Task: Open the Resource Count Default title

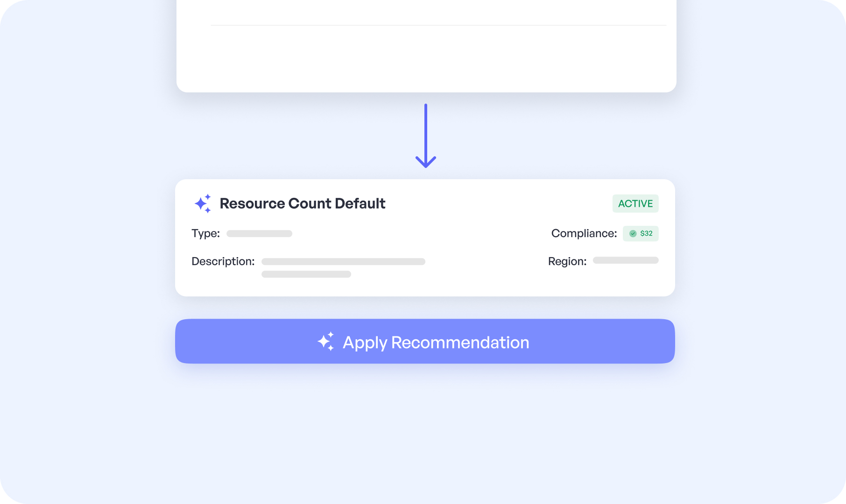Action: (x=302, y=203)
